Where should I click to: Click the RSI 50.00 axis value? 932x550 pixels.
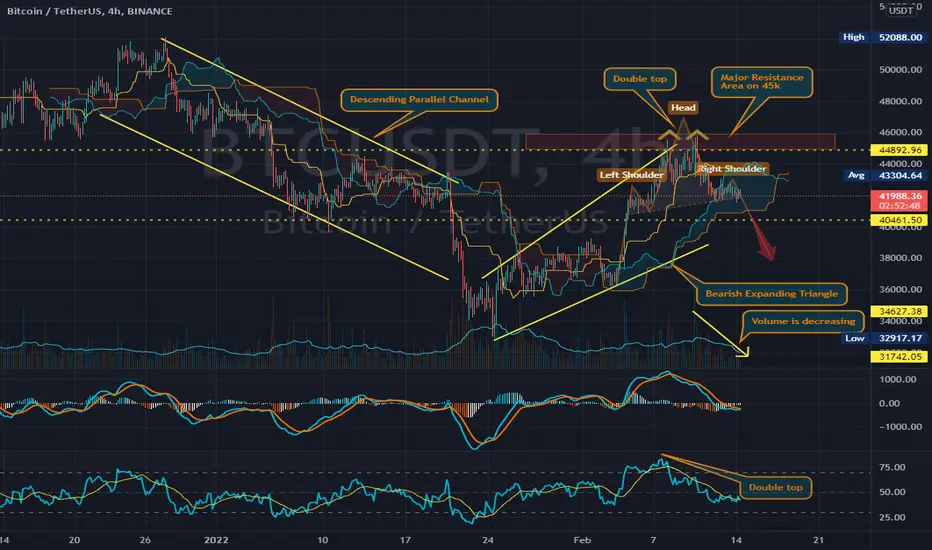coord(892,492)
